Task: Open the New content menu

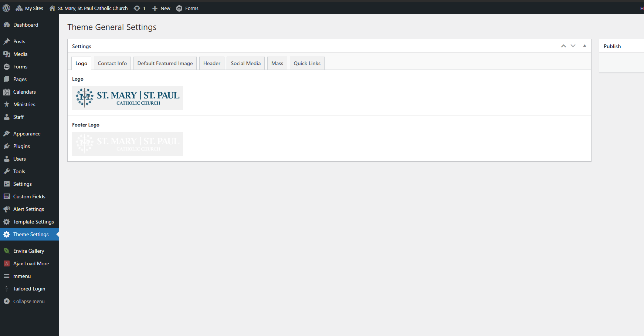Action: pyautogui.click(x=161, y=8)
